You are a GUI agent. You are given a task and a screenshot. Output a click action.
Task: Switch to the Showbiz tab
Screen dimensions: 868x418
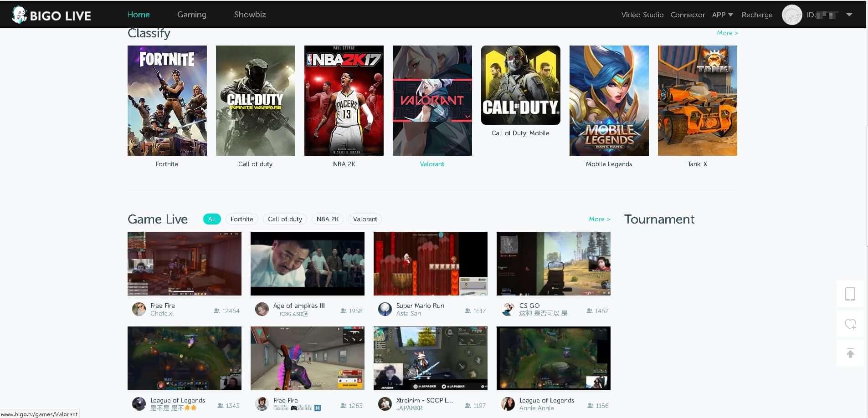(250, 15)
